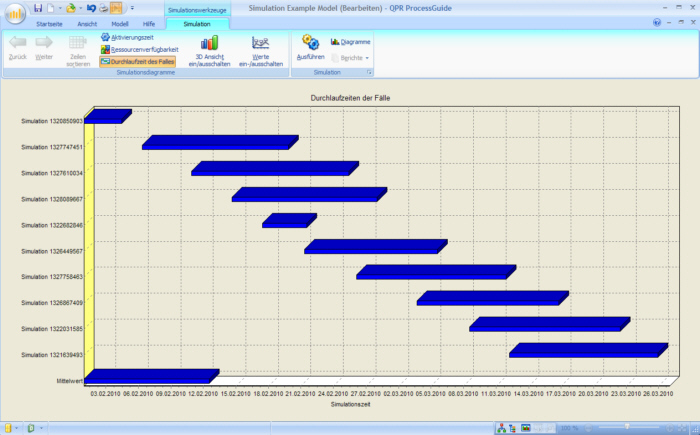Click the Simulationswerkzeuge contextual tab header

197,10
